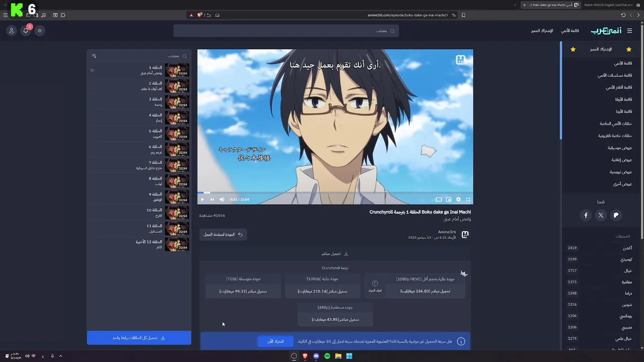This screenshot has height=362, width=644.
Task: Click the site search field
Action: [x=286, y=31]
